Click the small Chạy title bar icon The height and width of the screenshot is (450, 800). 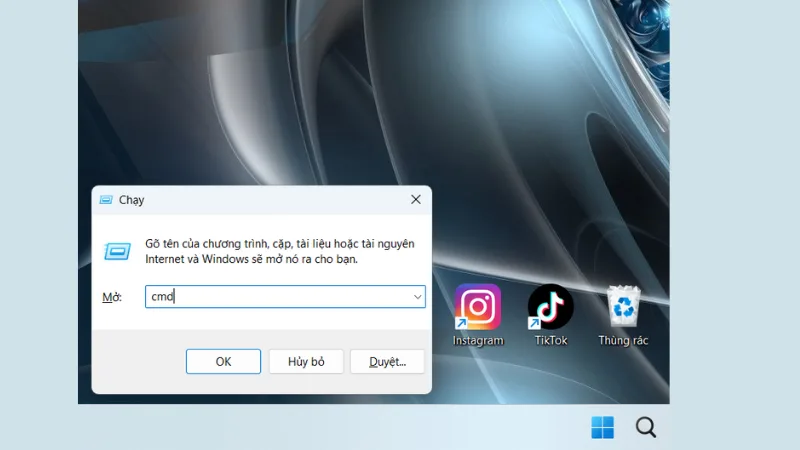[106, 200]
